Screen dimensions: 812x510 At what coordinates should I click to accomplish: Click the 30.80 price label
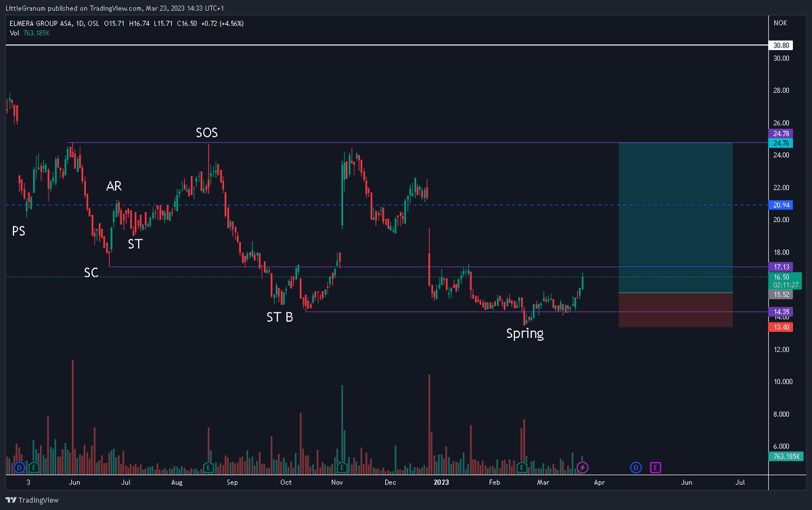[781, 45]
